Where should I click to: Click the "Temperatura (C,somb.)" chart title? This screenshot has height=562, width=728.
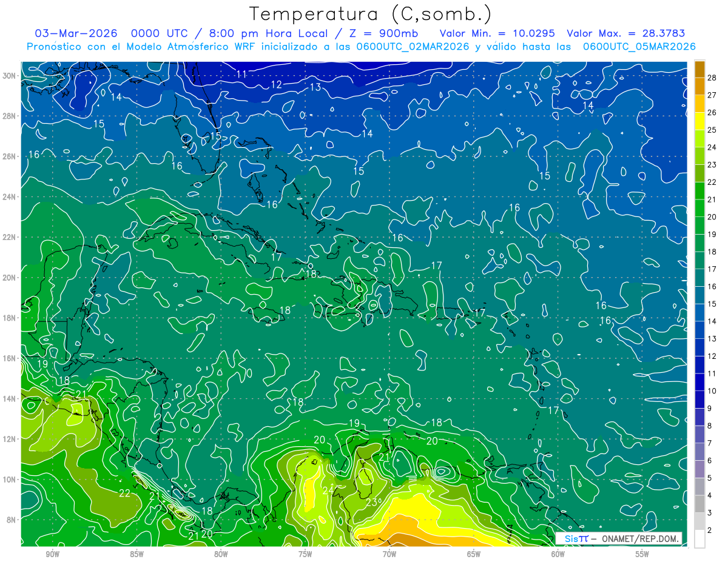[370, 14]
